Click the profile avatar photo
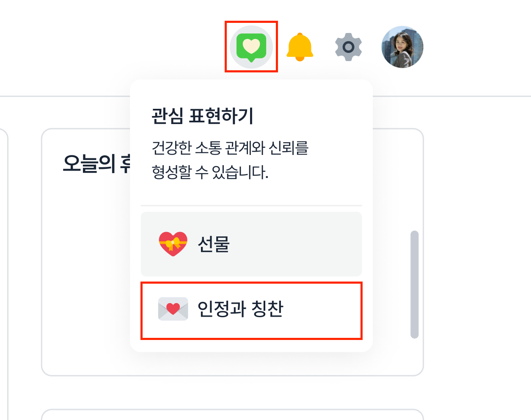531x420 pixels. 402,47
